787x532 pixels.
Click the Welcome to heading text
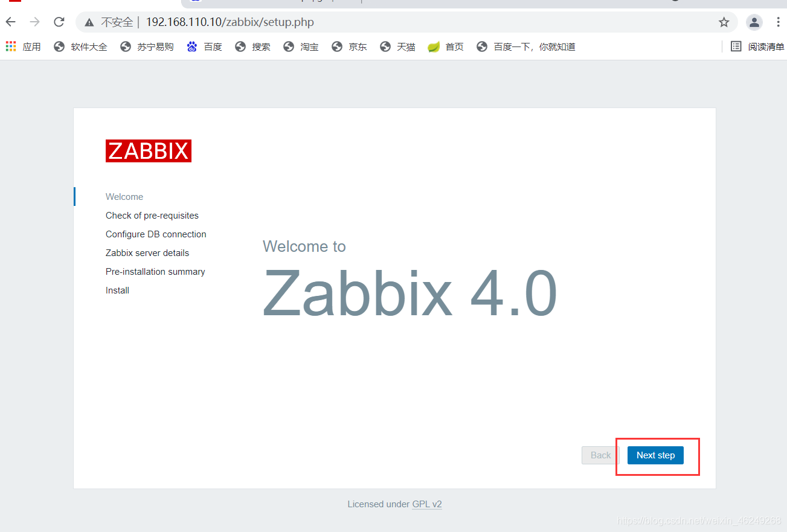click(x=304, y=246)
